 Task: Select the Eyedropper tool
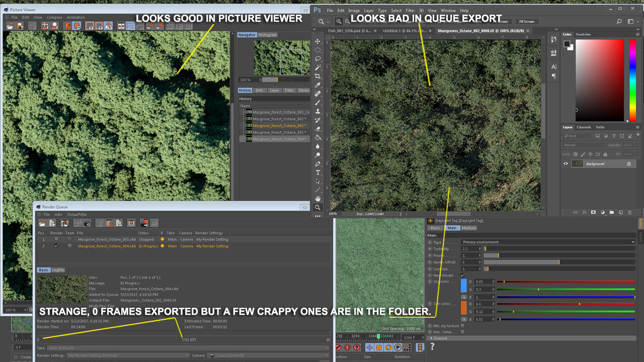[317, 85]
